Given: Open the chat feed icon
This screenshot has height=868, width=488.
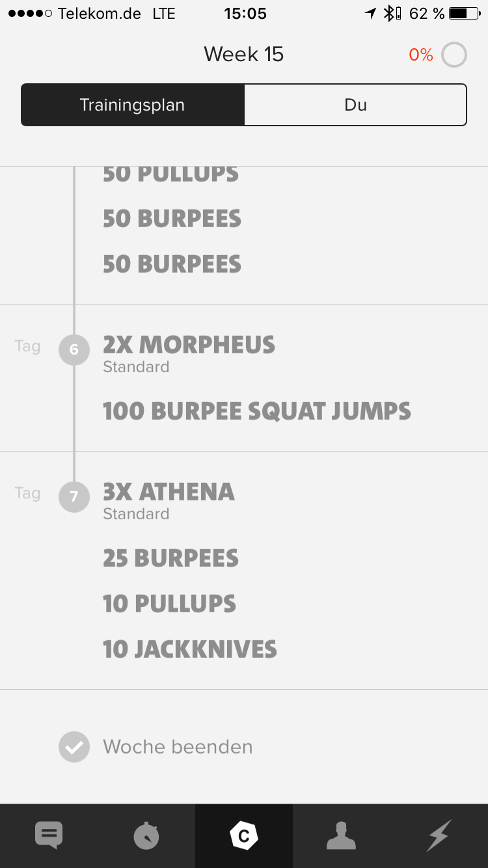Looking at the screenshot, I should [49, 835].
